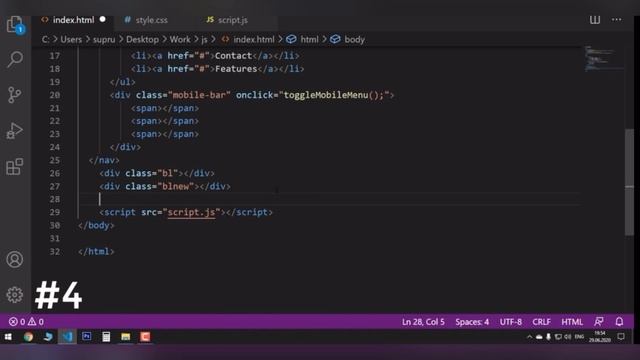Select Desktop in the breadcrumb path
This screenshot has height=360, width=640.
[x=142, y=40]
